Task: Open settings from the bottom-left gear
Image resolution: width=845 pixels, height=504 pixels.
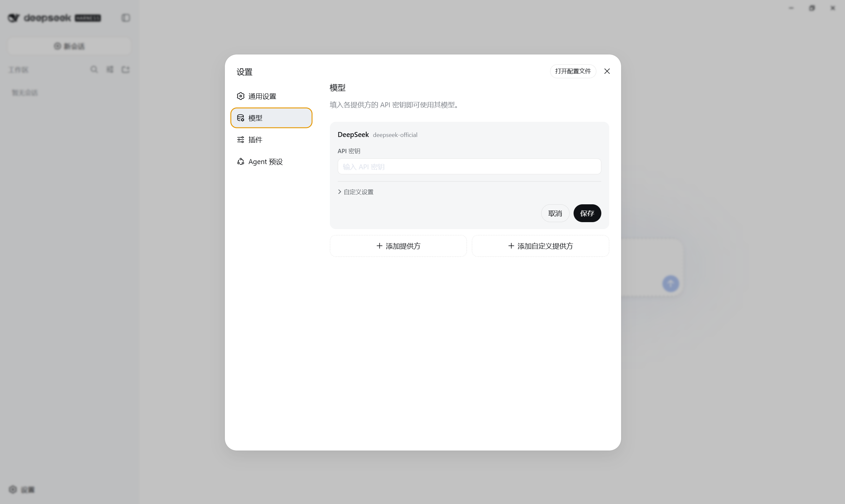Action: 22,489
